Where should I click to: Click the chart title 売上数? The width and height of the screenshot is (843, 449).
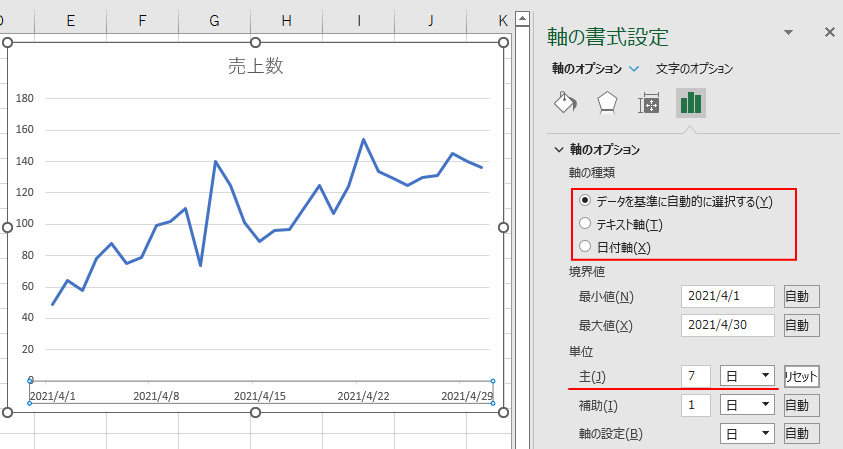[255, 66]
